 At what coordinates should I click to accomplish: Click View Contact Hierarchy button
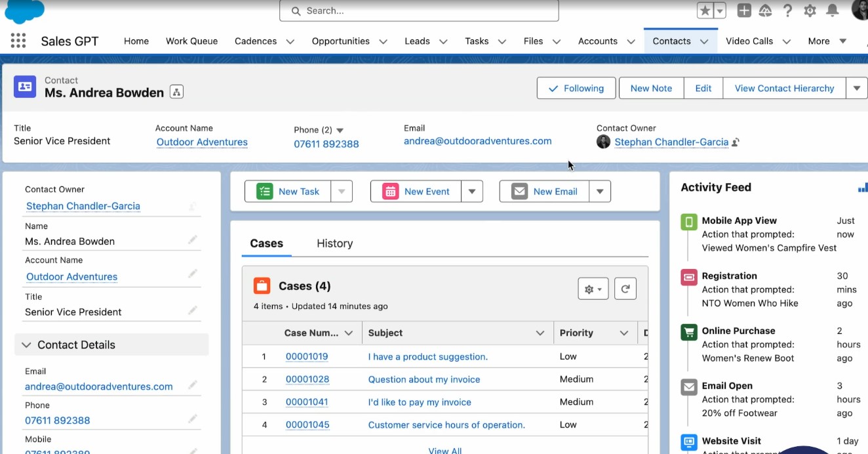(x=784, y=89)
